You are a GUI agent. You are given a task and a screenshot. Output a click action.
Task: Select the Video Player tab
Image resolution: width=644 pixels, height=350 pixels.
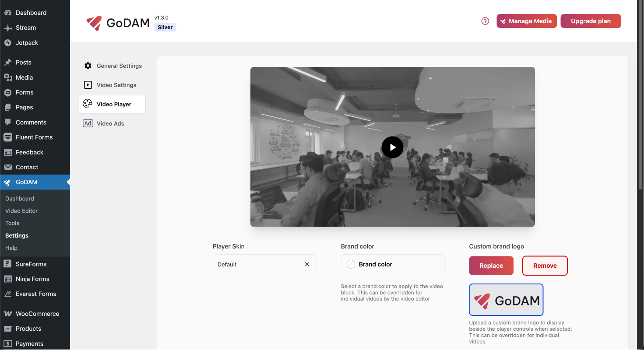[x=112, y=104]
